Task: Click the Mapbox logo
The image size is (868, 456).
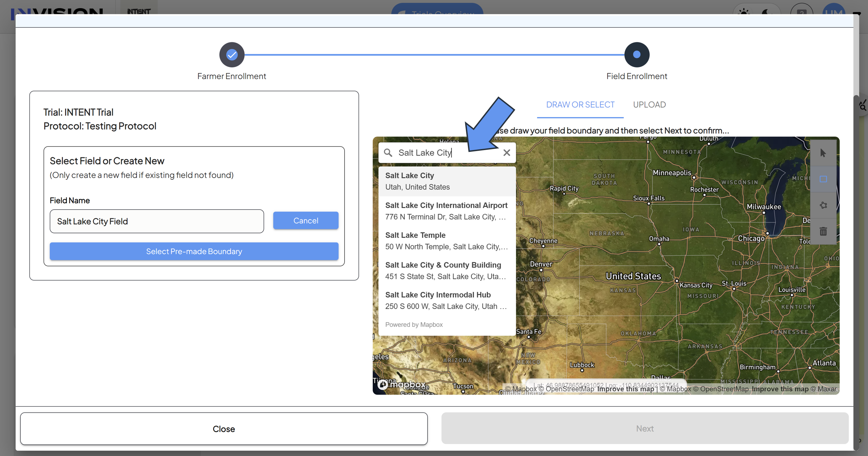Action: pos(401,384)
